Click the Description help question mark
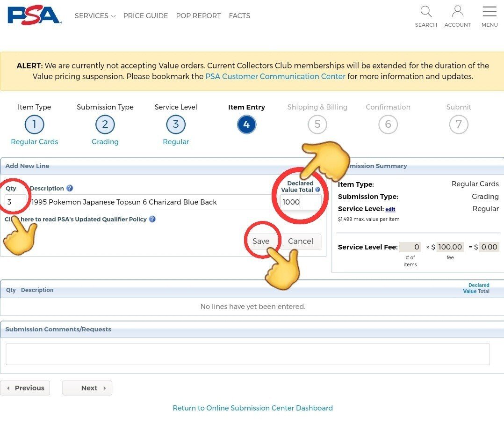Screen dimensions: 504x425 coord(69,188)
